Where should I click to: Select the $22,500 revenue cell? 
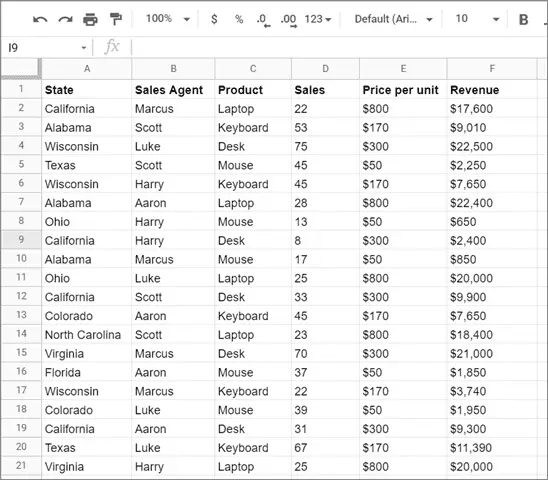click(x=492, y=146)
